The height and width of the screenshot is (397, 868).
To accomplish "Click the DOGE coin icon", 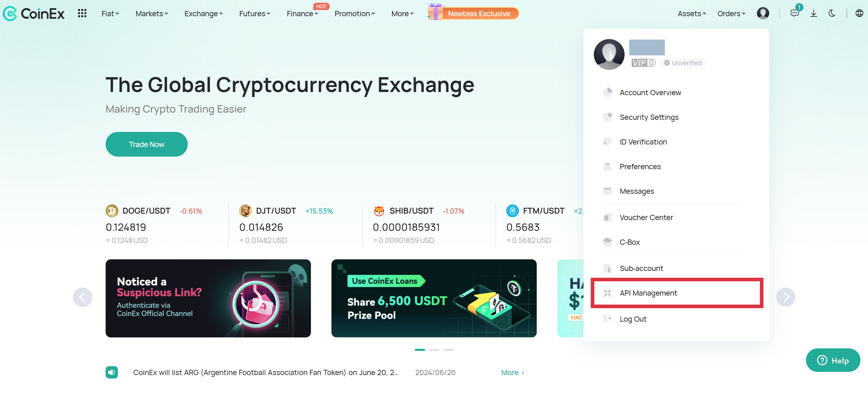I will pyautogui.click(x=112, y=211).
